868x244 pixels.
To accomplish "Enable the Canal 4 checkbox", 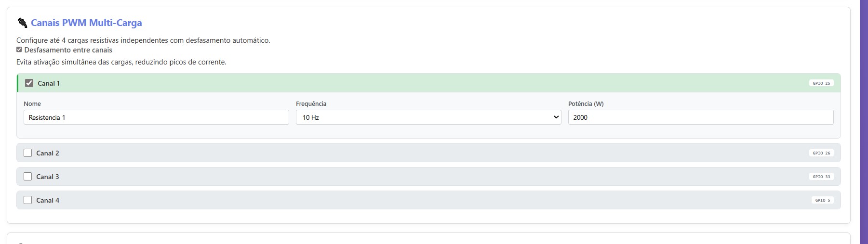I will [28, 200].
